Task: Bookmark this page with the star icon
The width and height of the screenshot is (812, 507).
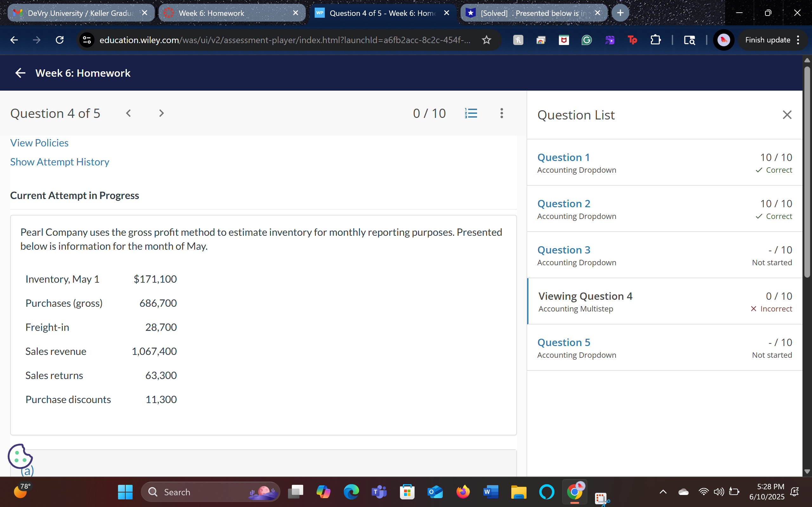Action: [x=486, y=40]
